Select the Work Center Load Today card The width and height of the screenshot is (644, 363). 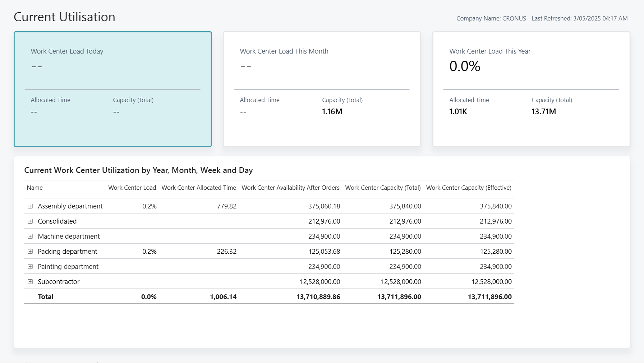coord(112,89)
